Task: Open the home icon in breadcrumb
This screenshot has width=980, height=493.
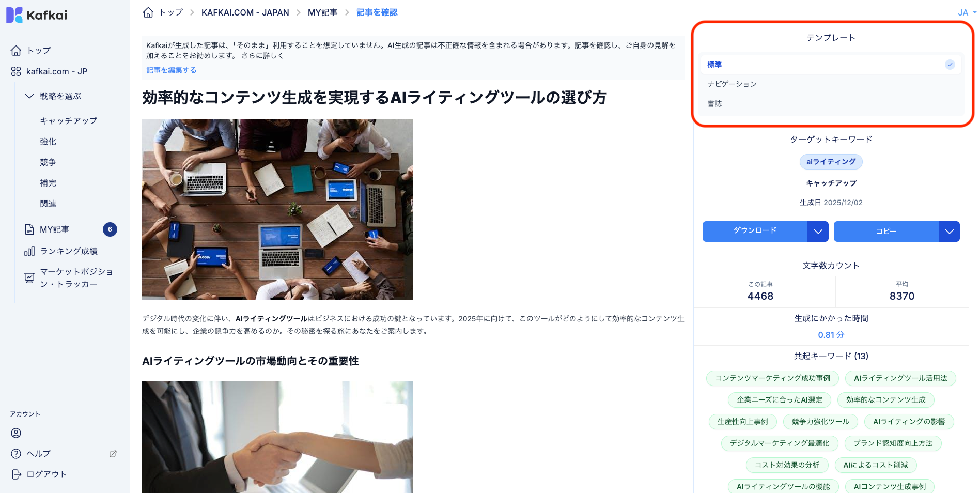Action: pos(148,12)
